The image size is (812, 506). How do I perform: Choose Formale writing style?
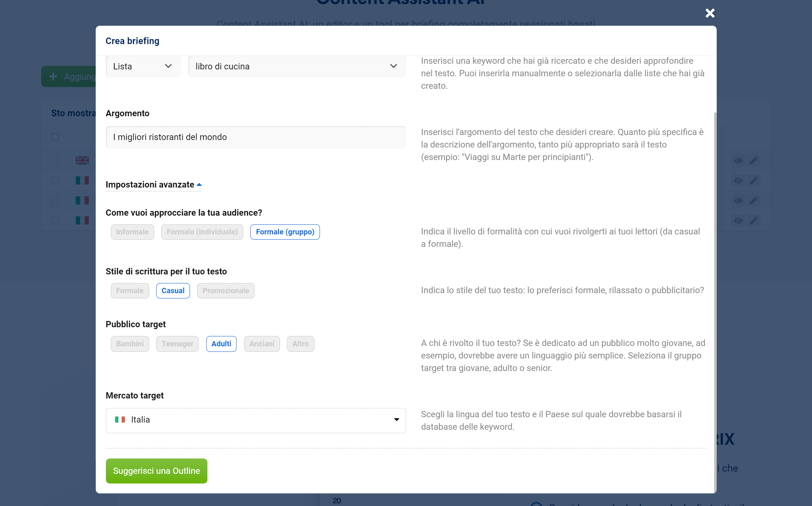tap(130, 291)
